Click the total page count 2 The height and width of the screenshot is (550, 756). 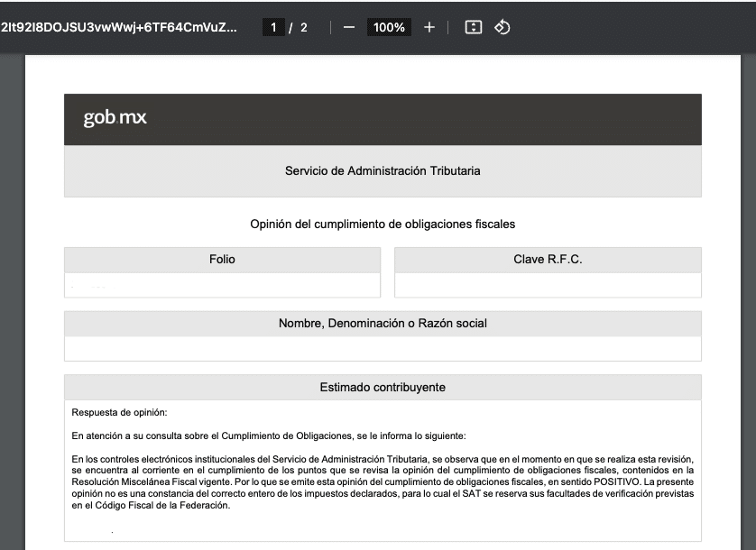304,27
